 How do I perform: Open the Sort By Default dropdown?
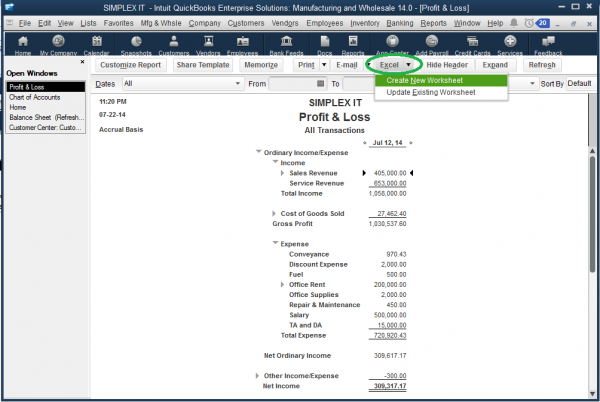580,83
